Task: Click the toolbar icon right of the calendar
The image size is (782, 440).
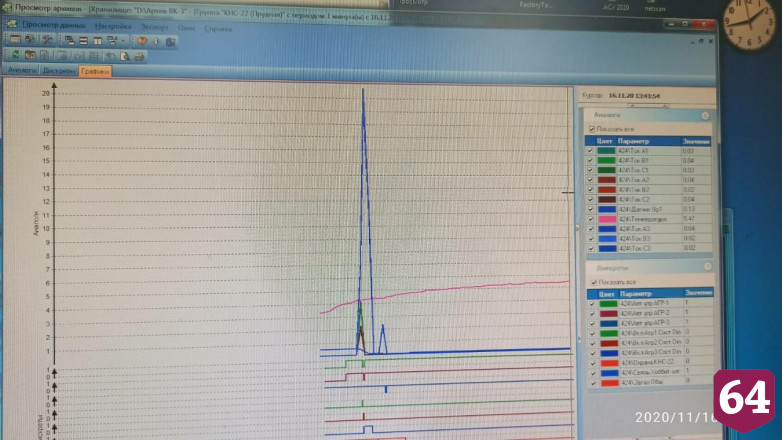Action: click(30, 39)
